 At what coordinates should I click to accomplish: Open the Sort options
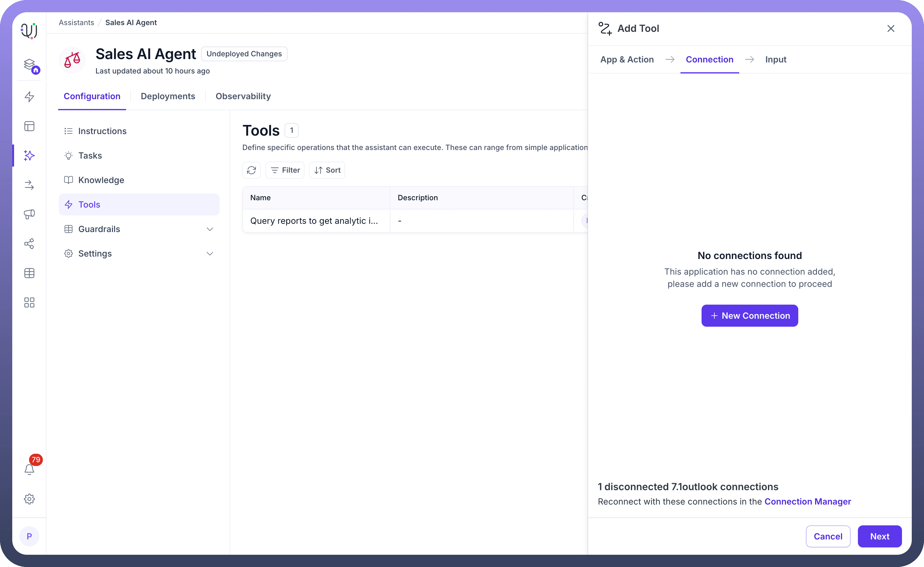coord(327,170)
